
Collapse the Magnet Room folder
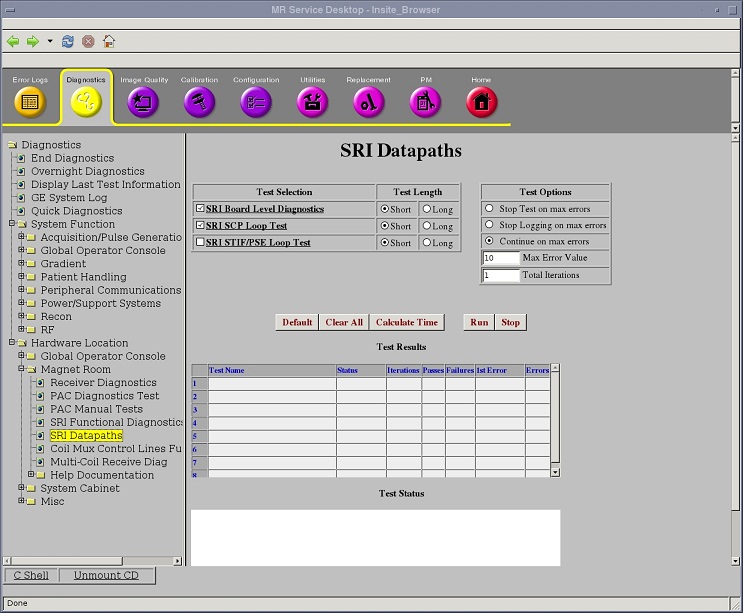(x=23, y=369)
